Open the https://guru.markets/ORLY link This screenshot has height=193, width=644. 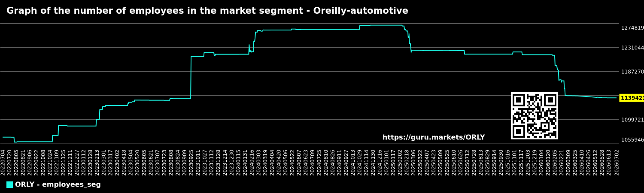434,138
